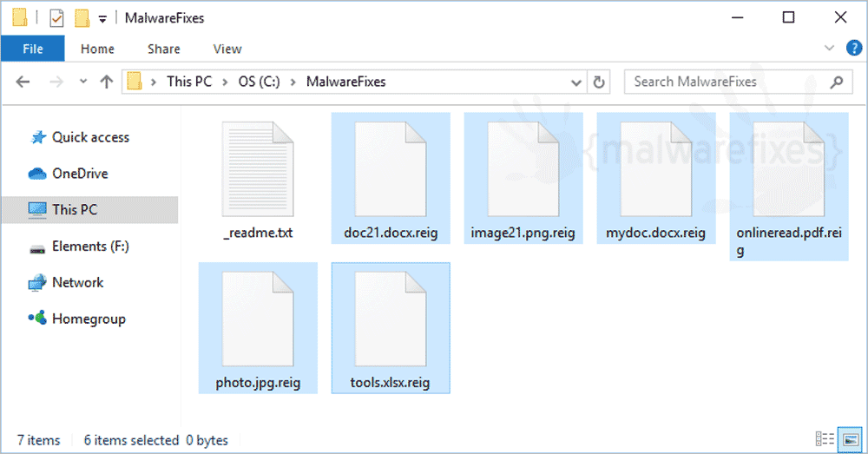
Task: Click the Back navigation arrow
Action: tap(23, 82)
